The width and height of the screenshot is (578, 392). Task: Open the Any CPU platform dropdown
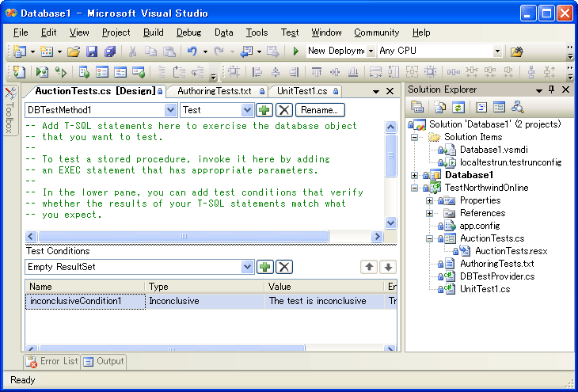(497, 51)
